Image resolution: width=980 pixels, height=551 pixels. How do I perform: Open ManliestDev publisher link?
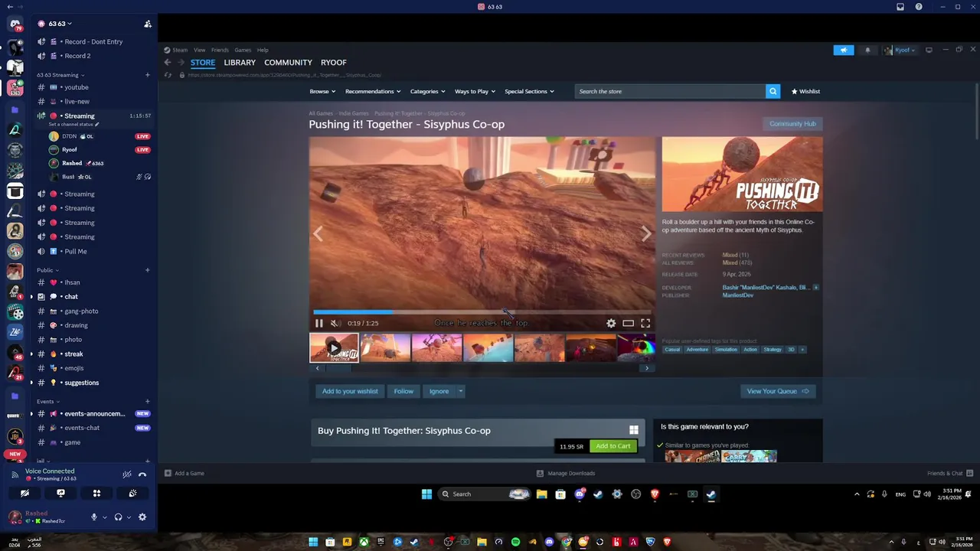737,295
